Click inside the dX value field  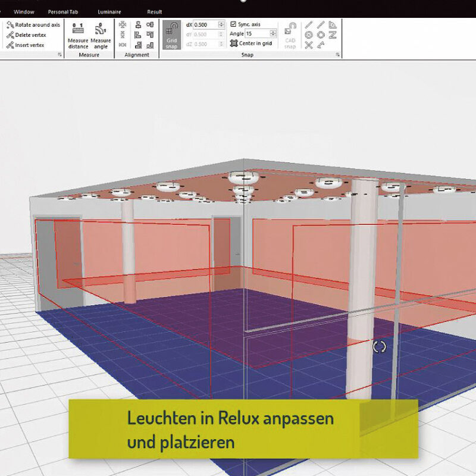pos(206,24)
